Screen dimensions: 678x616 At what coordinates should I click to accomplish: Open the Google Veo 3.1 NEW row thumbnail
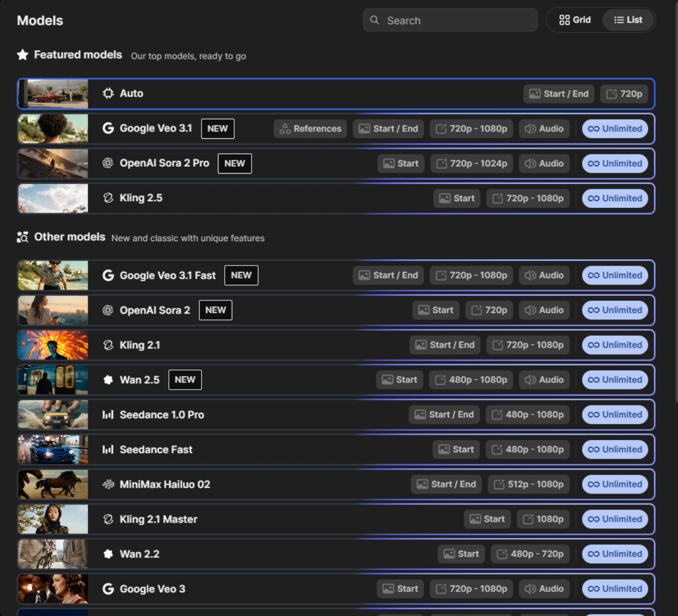pyautogui.click(x=53, y=128)
